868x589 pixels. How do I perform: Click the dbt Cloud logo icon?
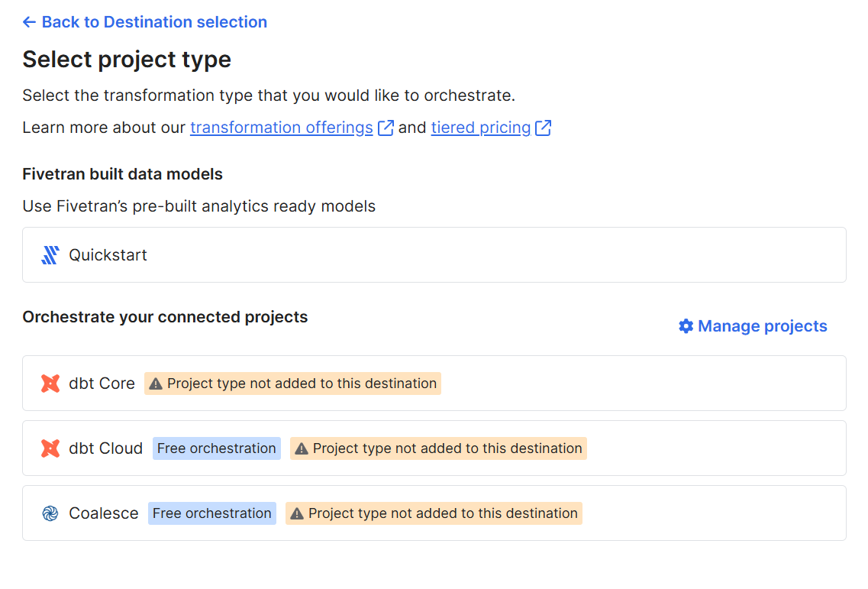point(50,448)
